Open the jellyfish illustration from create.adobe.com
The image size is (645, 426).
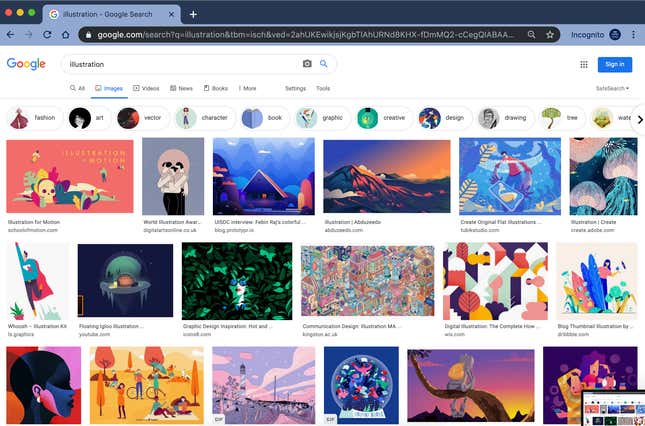603,176
